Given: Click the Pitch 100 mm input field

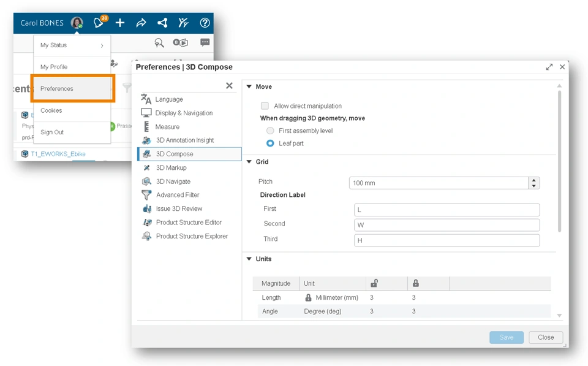Looking at the screenshot, I should pos(439,183).
